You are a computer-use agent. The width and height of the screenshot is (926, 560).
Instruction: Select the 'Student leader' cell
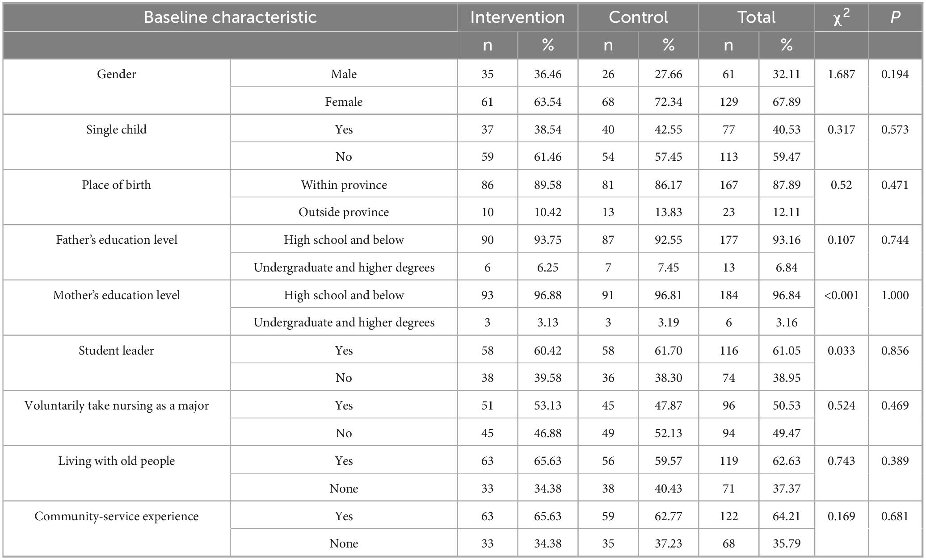pyautogui.click(x=116, y=351)
